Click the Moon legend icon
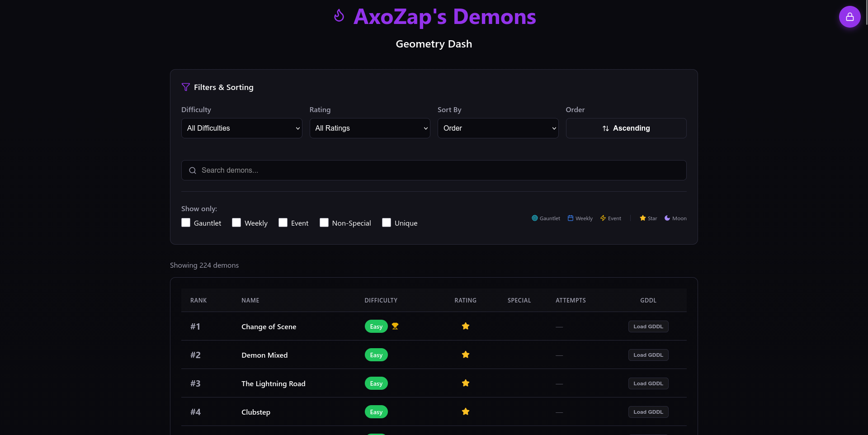The height and width of the screenshot is (435, 868). (x=667, y=218)
